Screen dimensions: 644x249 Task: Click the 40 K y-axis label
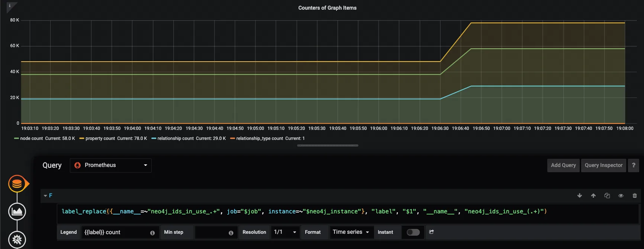(x=15, y=72)
